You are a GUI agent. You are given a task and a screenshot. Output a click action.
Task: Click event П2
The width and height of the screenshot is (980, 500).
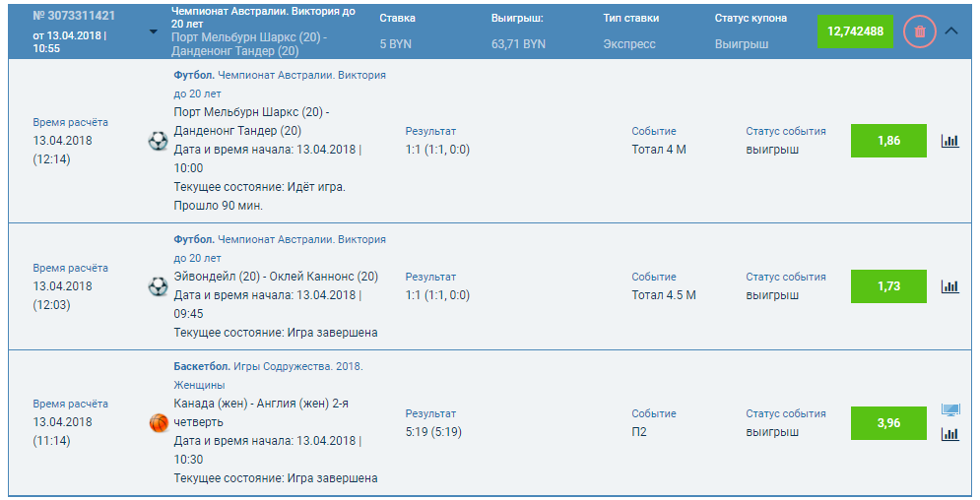pyautogui.click(x=639, y=432)
